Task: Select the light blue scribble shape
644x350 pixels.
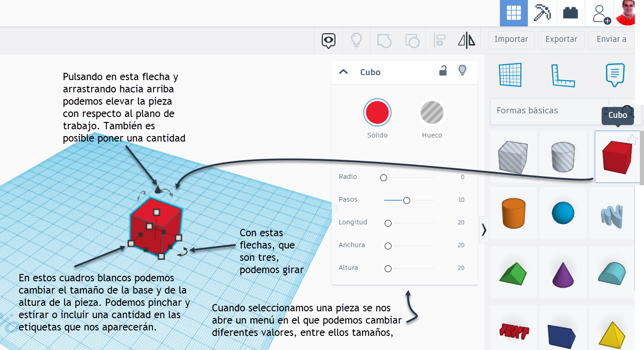Action: (x=613, y=213)
